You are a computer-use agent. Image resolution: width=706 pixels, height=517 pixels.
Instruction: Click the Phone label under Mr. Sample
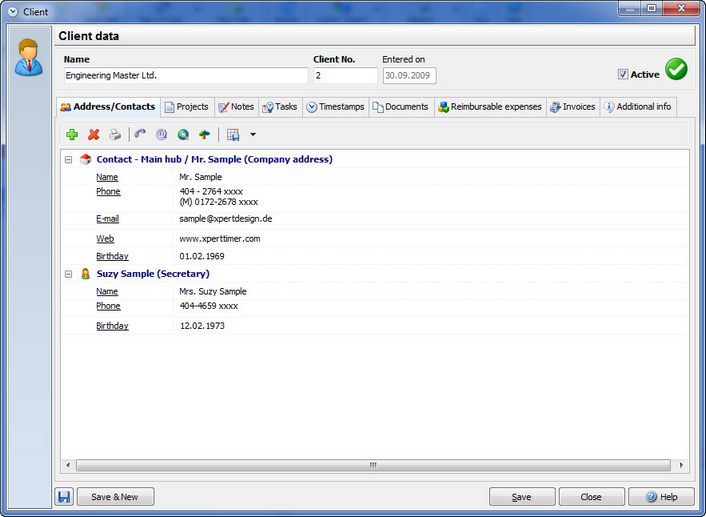coord(108,191)
